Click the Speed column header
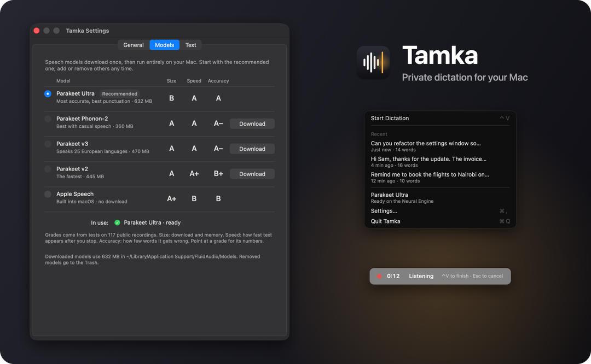Screen dimensions: 591x364 (x=194, y=81)
